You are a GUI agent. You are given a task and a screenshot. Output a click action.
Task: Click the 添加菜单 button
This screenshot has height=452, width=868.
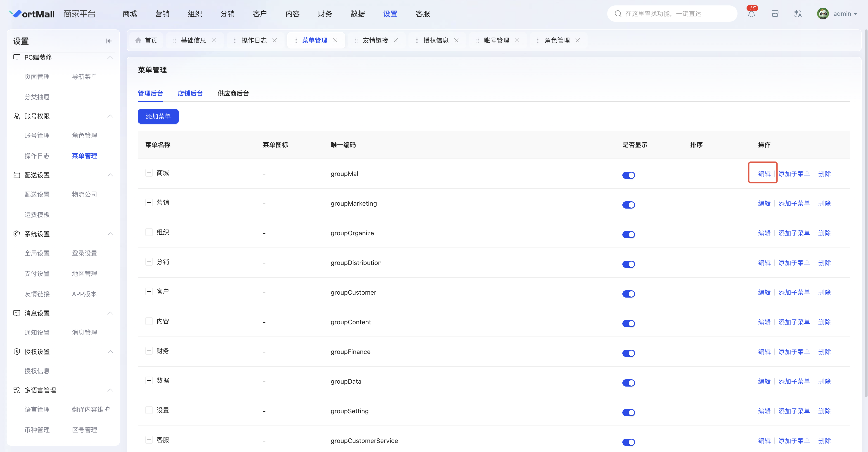158,116
